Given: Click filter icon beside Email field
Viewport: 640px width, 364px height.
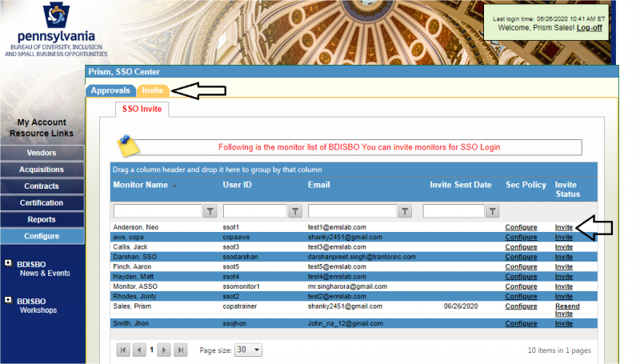Looking at the screenshot, I should (406, 211).
